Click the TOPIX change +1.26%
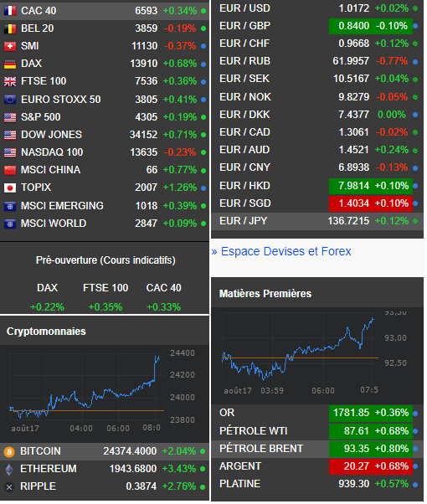 pyautogui.click(x=180, y=188)
